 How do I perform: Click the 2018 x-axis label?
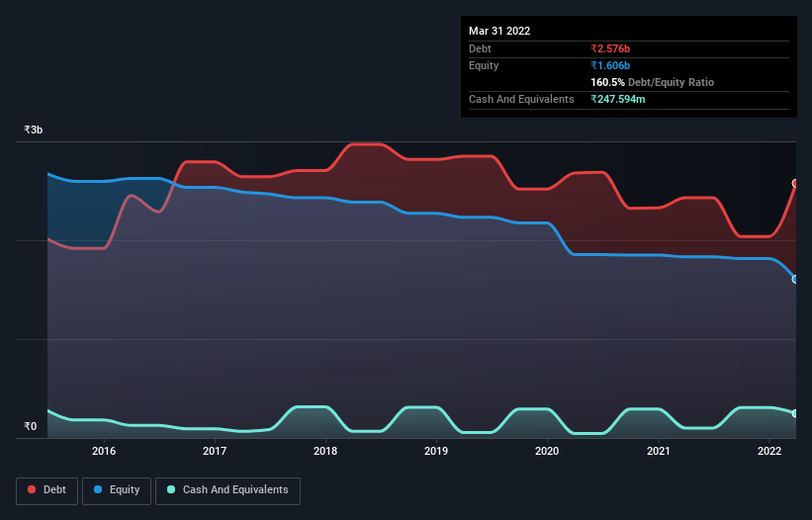point(325,451)
